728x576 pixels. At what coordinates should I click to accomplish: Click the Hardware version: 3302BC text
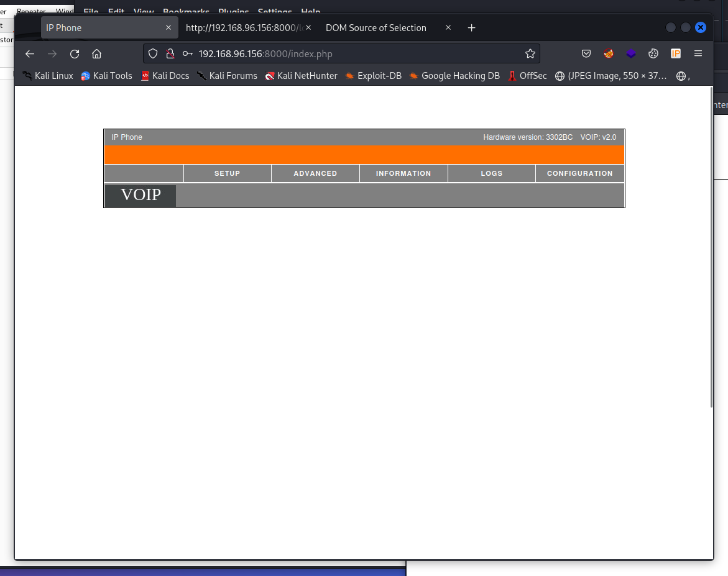pos(528,137)
